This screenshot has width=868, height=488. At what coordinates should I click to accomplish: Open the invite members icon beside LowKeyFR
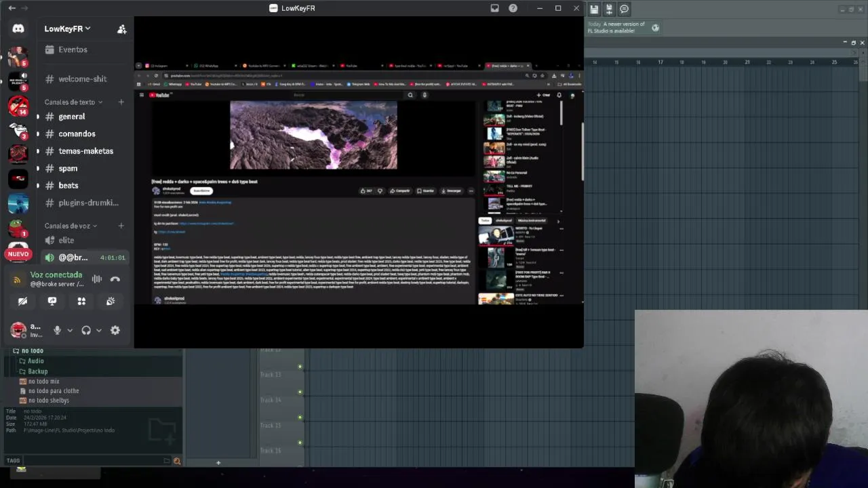[x=122, y=28]
